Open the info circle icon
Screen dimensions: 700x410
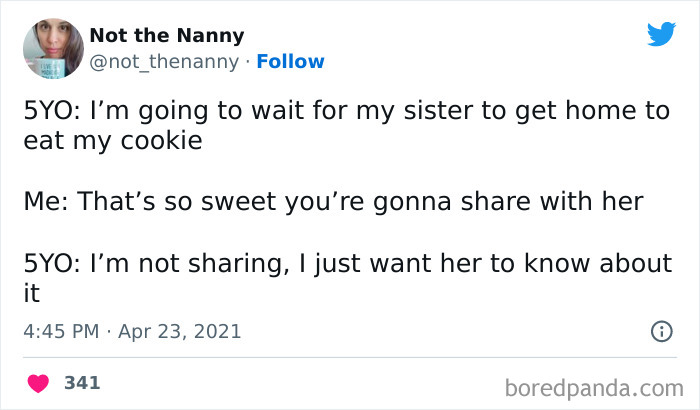click(661, 330)
